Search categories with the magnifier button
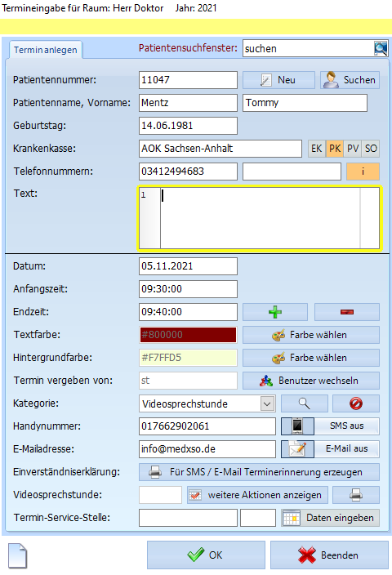 point(305,403)
